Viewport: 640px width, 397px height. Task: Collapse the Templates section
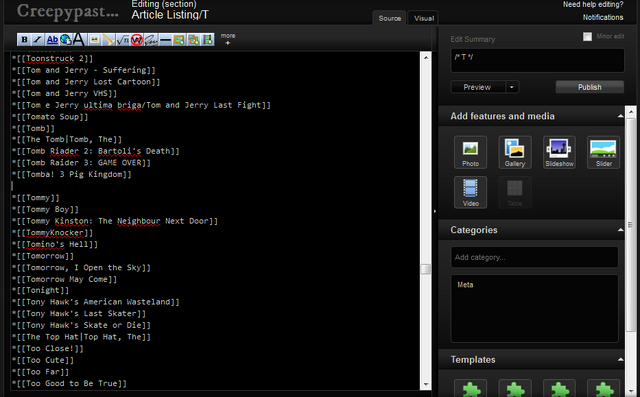pyautogui.click(x=620, y=360)
